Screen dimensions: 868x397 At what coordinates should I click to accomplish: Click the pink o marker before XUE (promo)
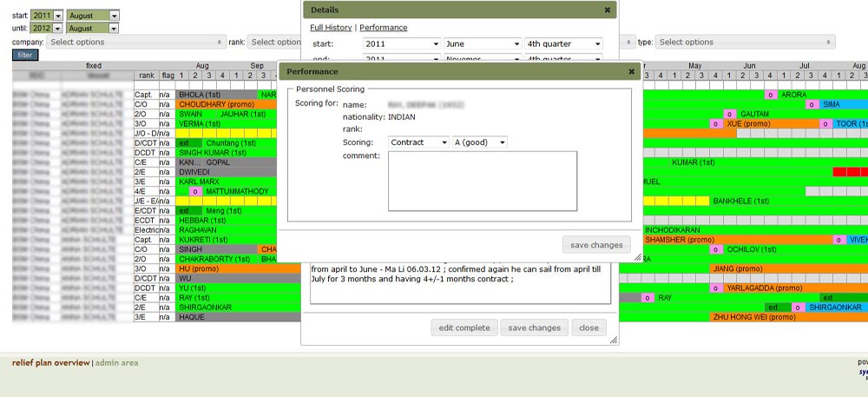(x=717, y=124)
